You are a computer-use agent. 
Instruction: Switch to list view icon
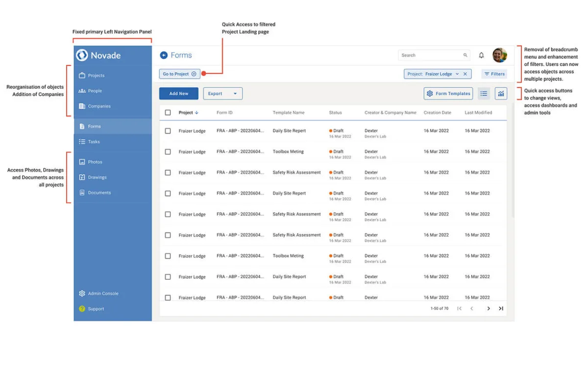point(484,94)
